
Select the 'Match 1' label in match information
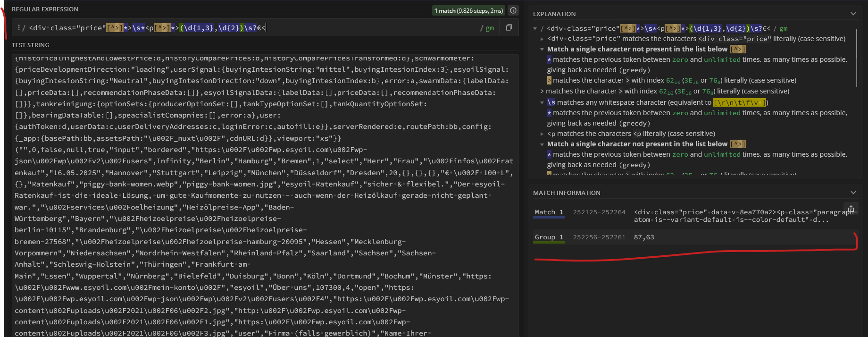(549, 212)
